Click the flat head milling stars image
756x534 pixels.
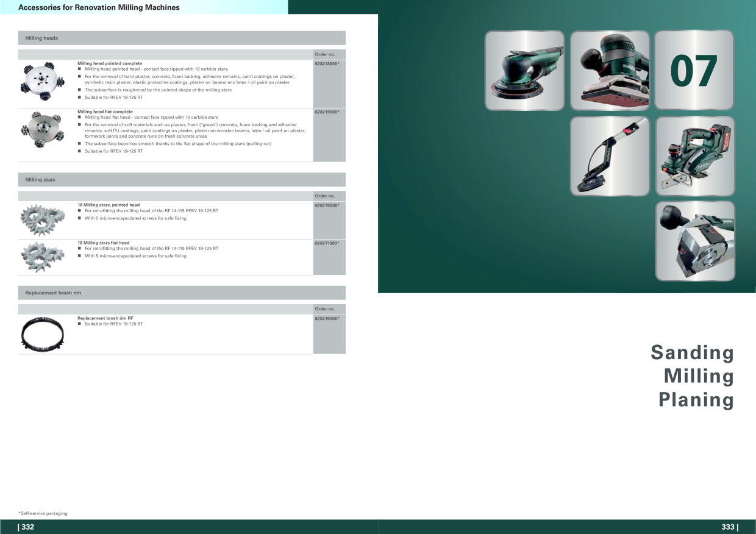click(42, 257)
